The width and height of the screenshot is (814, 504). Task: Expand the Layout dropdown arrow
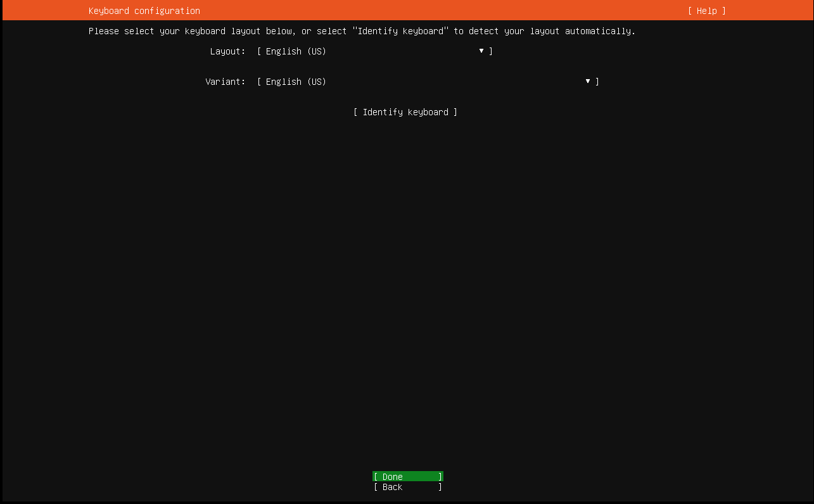(481, 51)
